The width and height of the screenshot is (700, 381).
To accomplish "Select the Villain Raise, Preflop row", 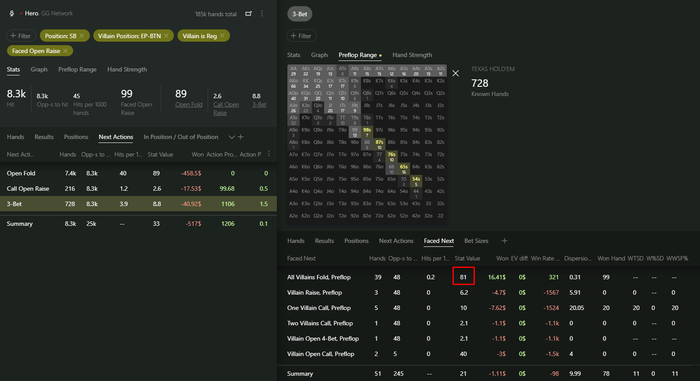I will point(489,293).
